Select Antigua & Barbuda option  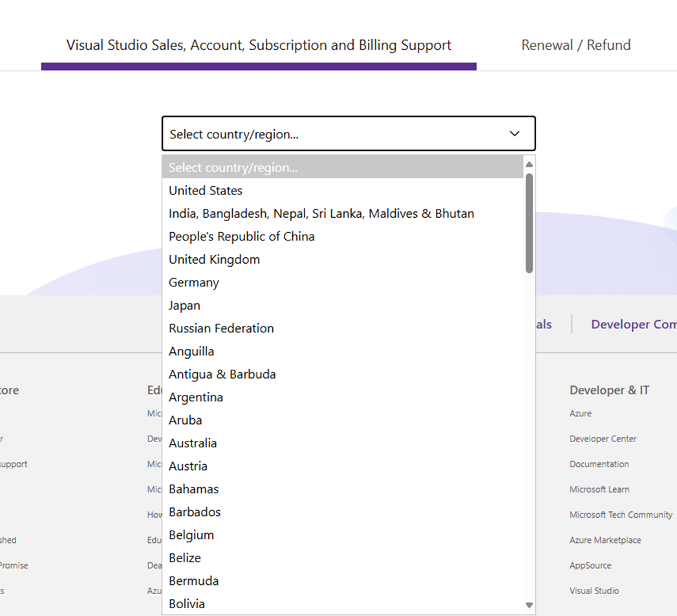click(343, 374)
